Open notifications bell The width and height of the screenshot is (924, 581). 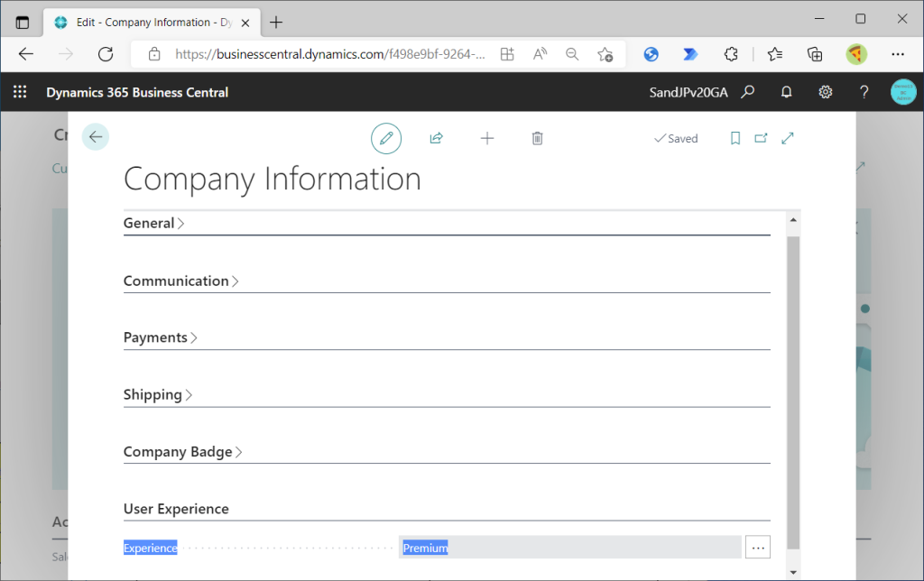pos(786,92)
